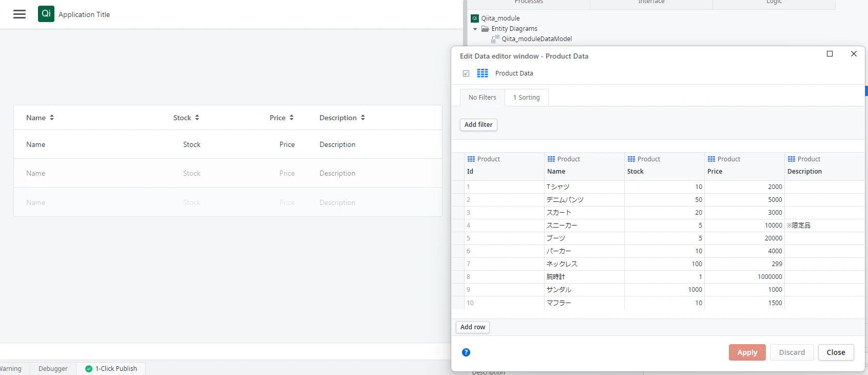Click the Discard button
The height and width of the screenshot is (375, 868).
click(792, 352)
